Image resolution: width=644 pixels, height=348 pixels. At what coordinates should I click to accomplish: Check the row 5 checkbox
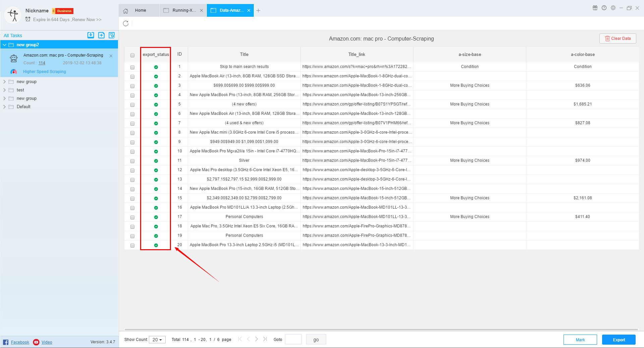(132, 105)
